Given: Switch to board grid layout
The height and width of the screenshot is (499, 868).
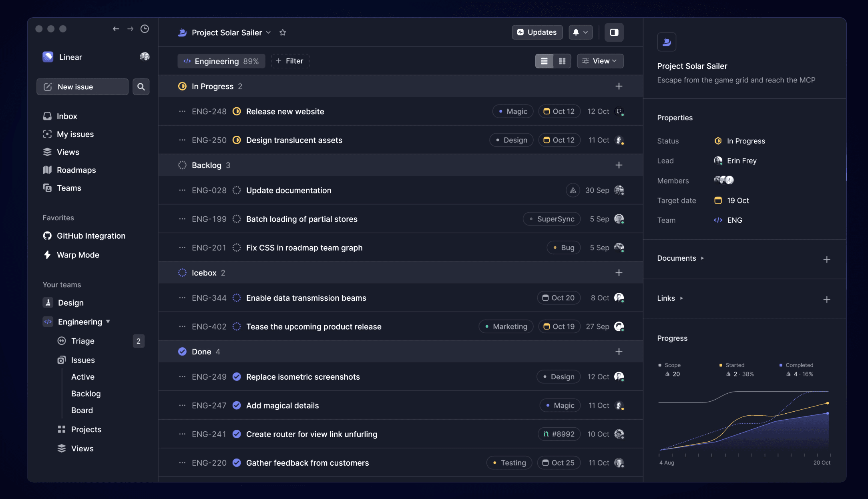Looking at the screenshot, I should tap(562, 61).
